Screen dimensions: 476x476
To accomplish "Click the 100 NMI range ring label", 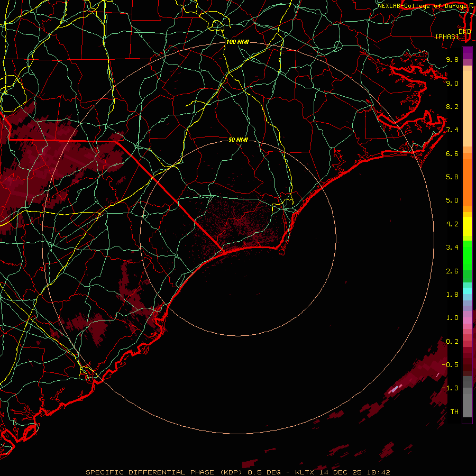I will click(x=237, y=42).
